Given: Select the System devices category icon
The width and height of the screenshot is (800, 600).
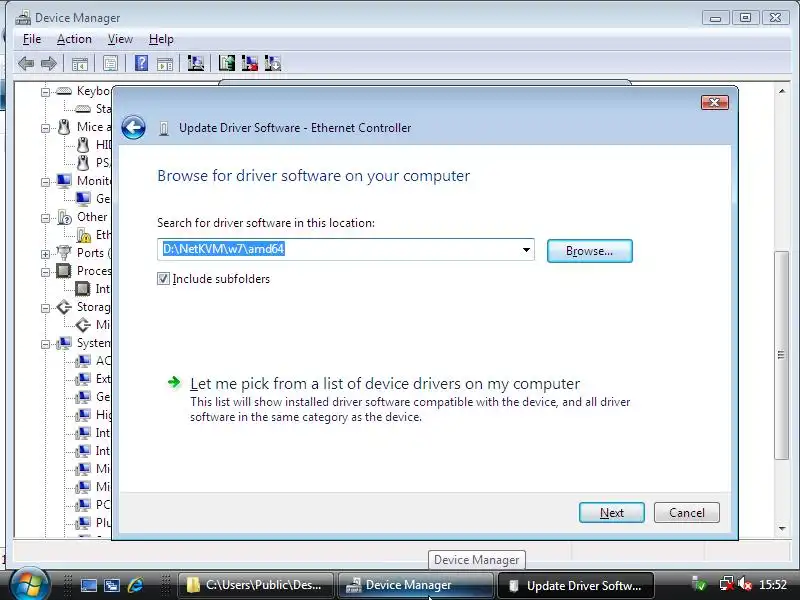Looking at the screenshot, I should point(64,343).
